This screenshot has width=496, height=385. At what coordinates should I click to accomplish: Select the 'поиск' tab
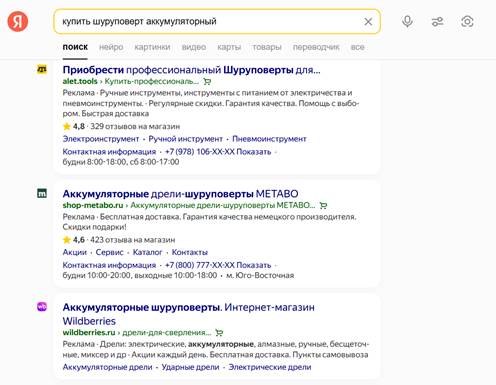point(75,47)
